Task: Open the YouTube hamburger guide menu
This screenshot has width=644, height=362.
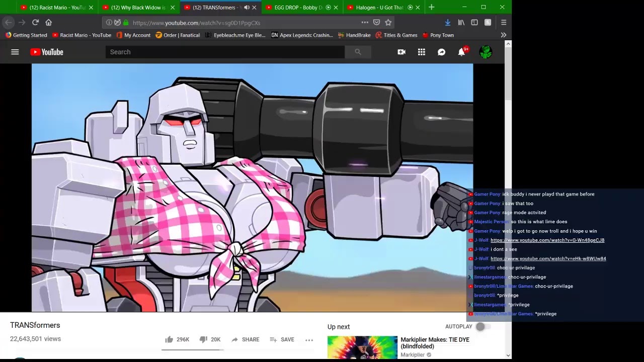Action: [x=15, y=52]
